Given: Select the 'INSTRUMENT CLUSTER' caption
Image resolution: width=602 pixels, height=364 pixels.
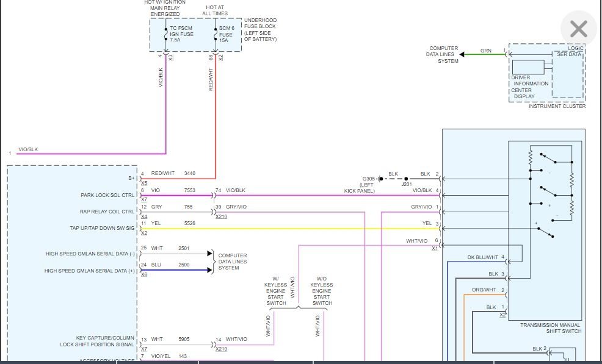Looking at the screenshot, I should pos(557,106).
